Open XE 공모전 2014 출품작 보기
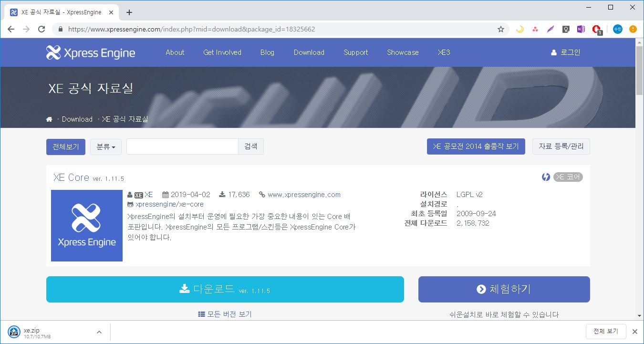644x344 pixels. tap(476, 146)
